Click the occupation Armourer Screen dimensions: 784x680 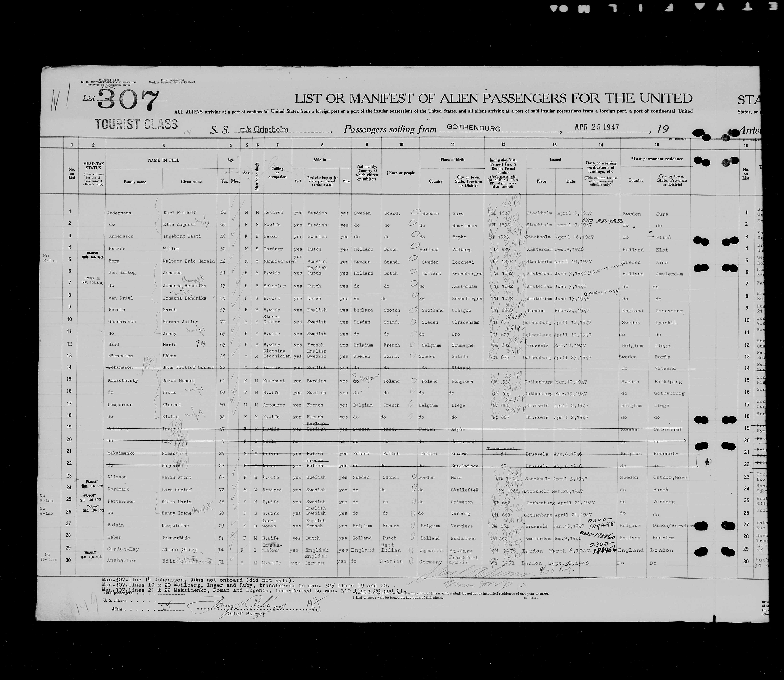click(x=274, y=405)
